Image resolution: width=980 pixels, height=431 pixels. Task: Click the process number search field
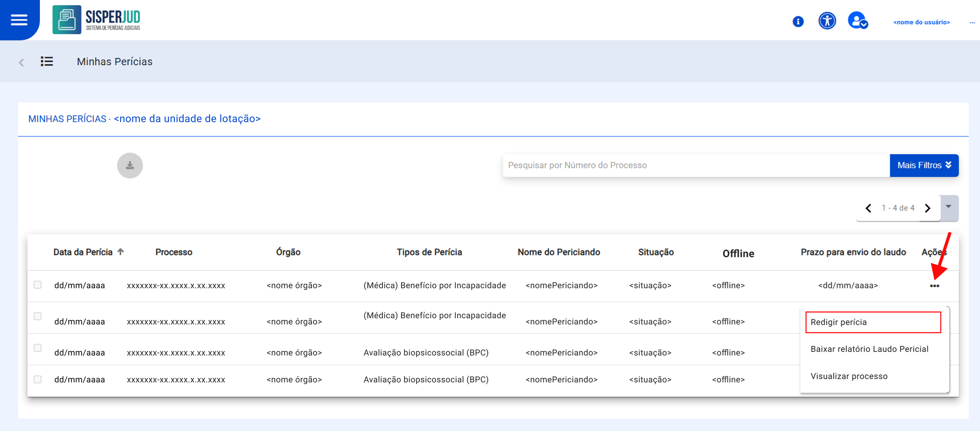coord(695,165)
